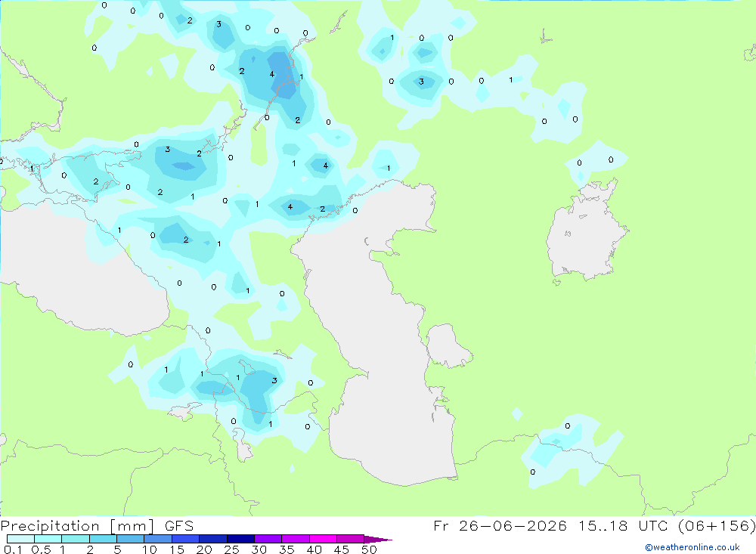Click the legend scale label '25'
The height and width of the screenshot is (554, 756).
coord(232,549)
